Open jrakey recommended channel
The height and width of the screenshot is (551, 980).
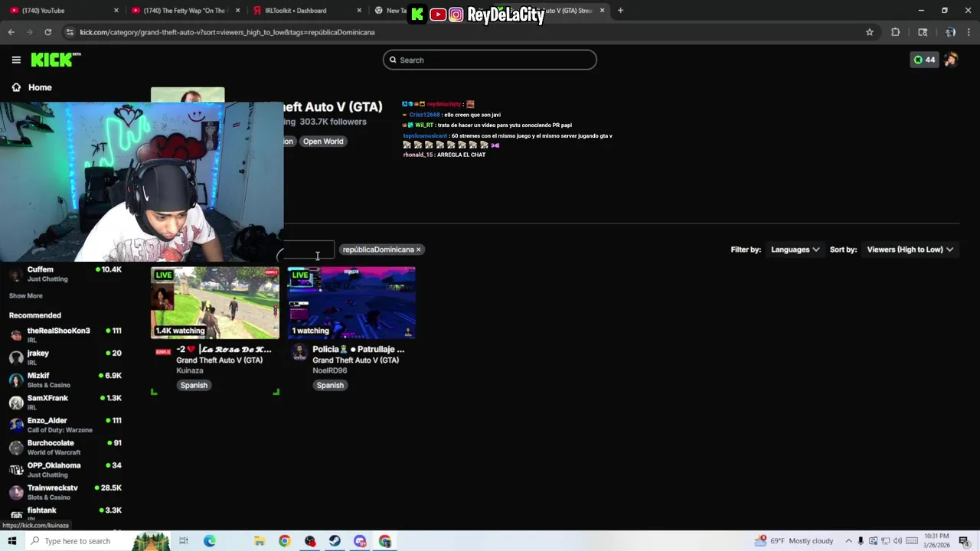coord(65,357)
